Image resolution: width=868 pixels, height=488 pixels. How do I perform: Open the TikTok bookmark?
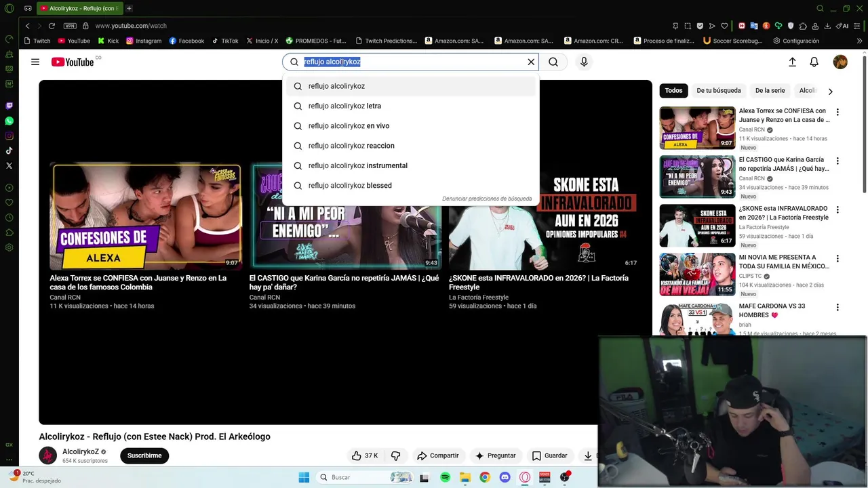(224, 41)
